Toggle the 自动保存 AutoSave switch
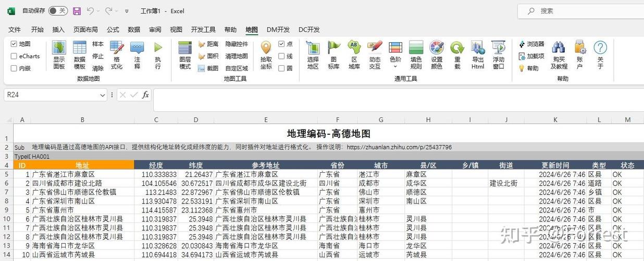Screen dimensions: 644x261 click(x=58, y=11)
